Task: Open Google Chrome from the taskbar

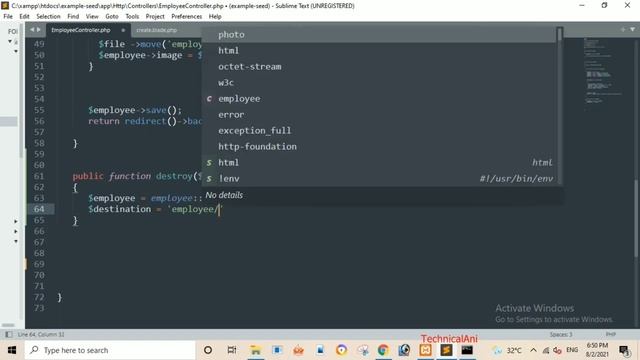Action: tap(383, 350)
